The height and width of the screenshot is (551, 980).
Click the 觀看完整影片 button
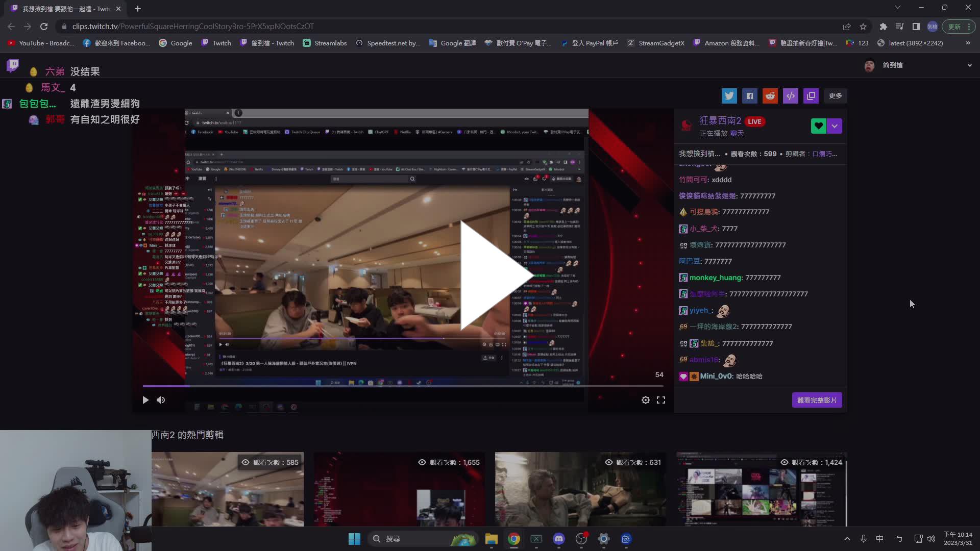tap(817, 400)
